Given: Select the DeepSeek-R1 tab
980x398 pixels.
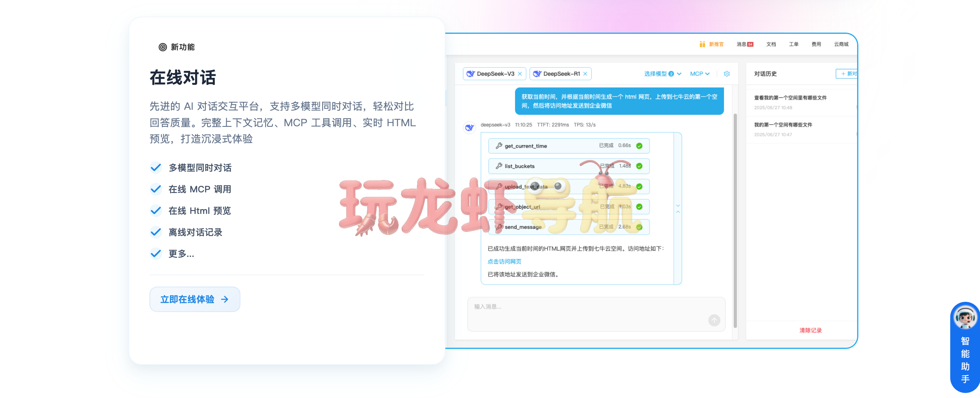Looking at the screenshot, I should click(560, 74).
